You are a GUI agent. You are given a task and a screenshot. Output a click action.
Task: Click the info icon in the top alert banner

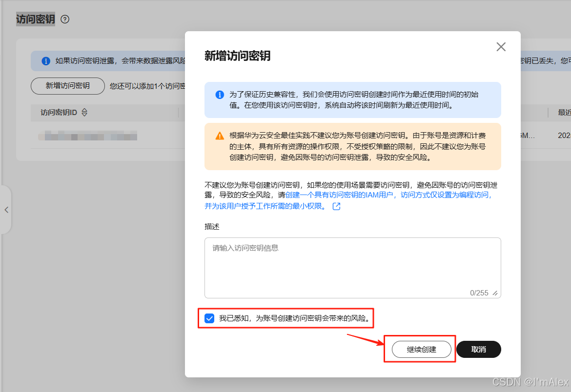point(45,61)
